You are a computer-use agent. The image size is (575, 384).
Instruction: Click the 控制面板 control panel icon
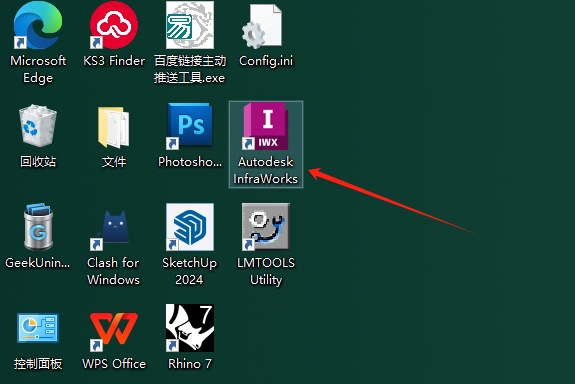click(38, 328)
